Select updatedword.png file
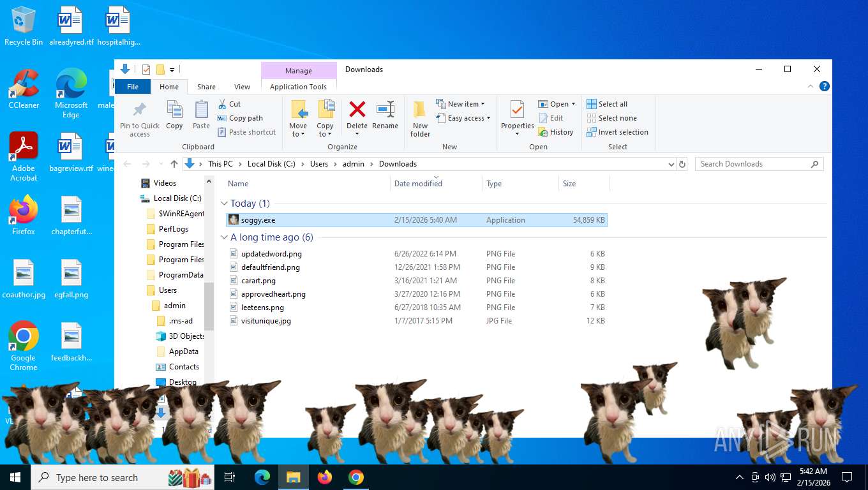The image size is (868, 490). pos(417,254)
